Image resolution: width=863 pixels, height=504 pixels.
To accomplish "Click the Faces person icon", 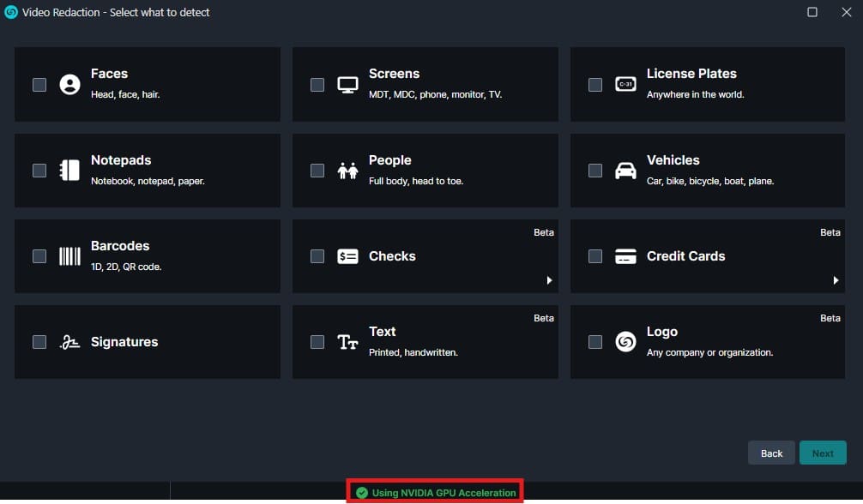I will pyautogui.click(x=69, y=84).
